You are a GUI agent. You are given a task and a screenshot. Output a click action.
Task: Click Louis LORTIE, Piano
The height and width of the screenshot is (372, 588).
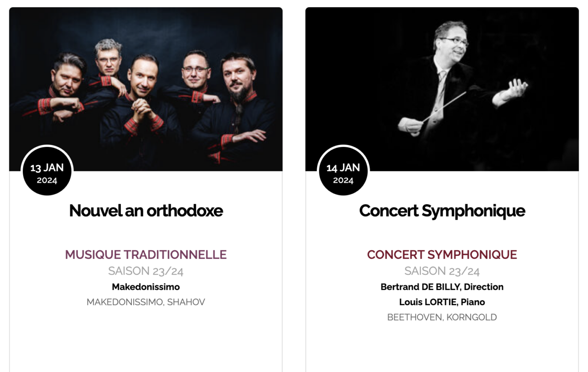(442, 302)
